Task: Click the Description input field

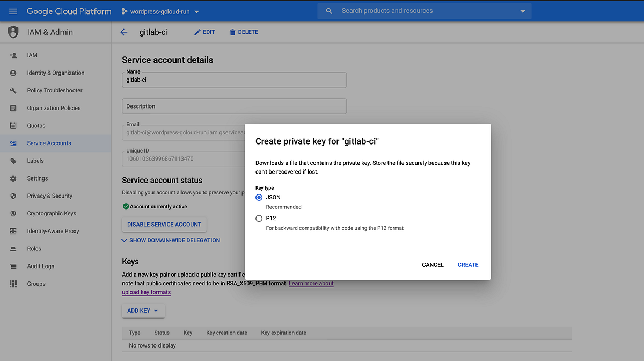Action: click(x=234, y=106)
